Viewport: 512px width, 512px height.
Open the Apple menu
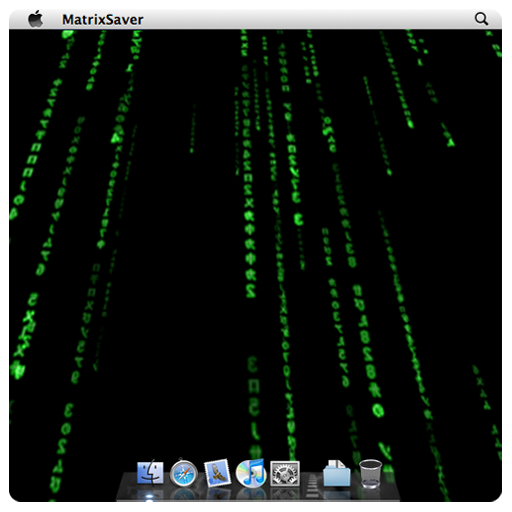36,19
